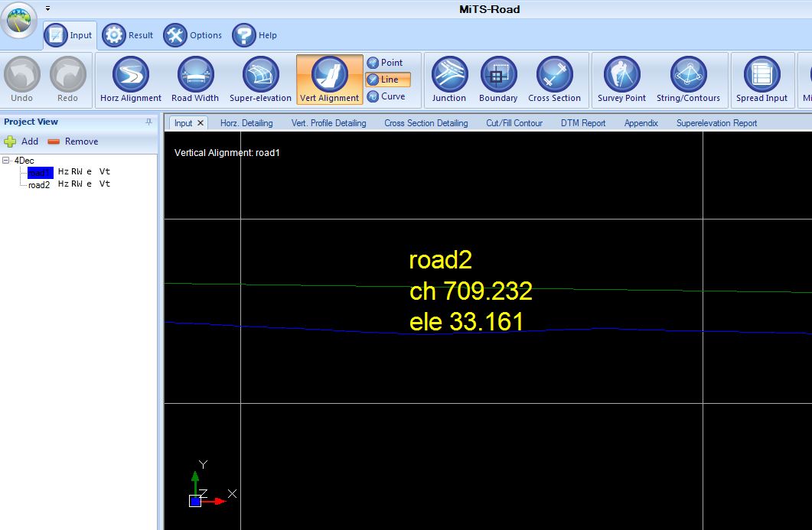Viewport: 812px width, 530px height.
Task: Open the quick access toolbar dropdown arrow
Action: pos(47,8)
